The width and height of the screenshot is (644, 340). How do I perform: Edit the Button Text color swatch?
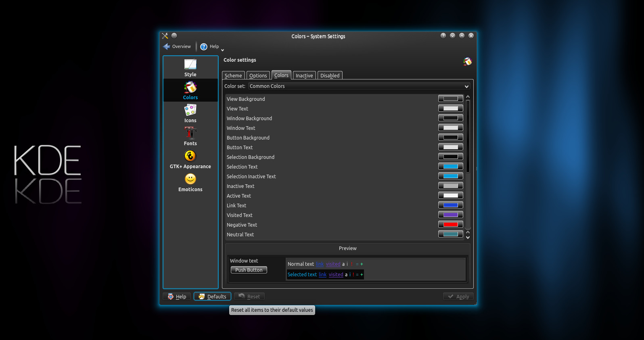coord(450,147)
